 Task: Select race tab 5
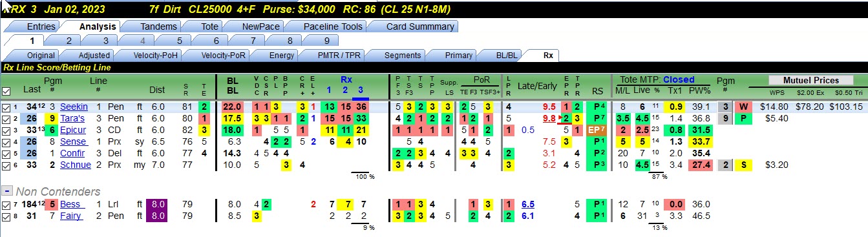tap(179, 40)
